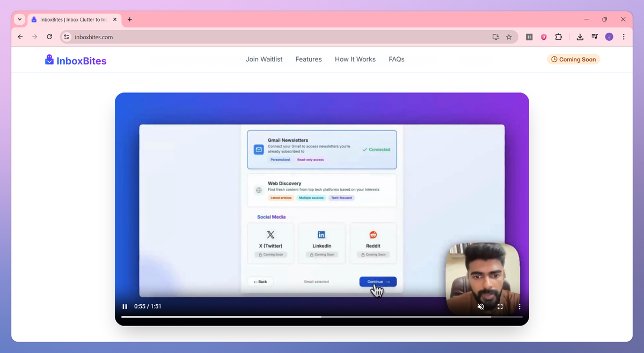The height and width of the screenshot is (353, 644).
Task: Click the LinkedIn social card
Action: point(321,243)
